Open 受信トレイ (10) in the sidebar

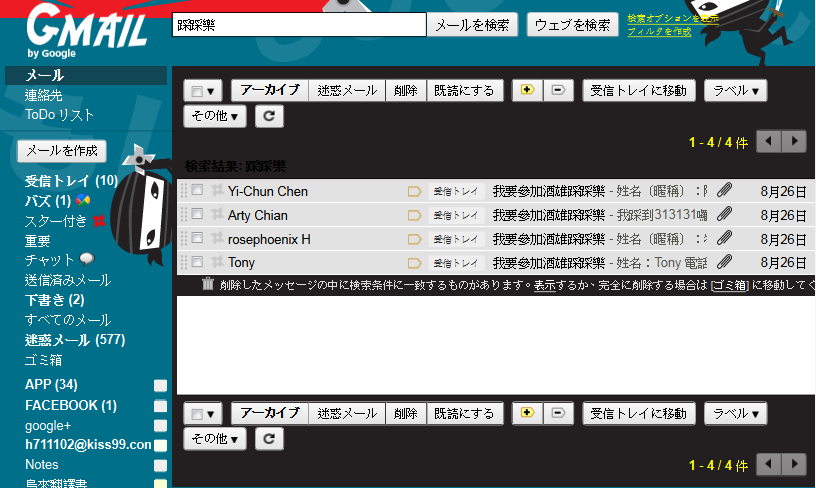pyautogui.click(x=70, y=181)
